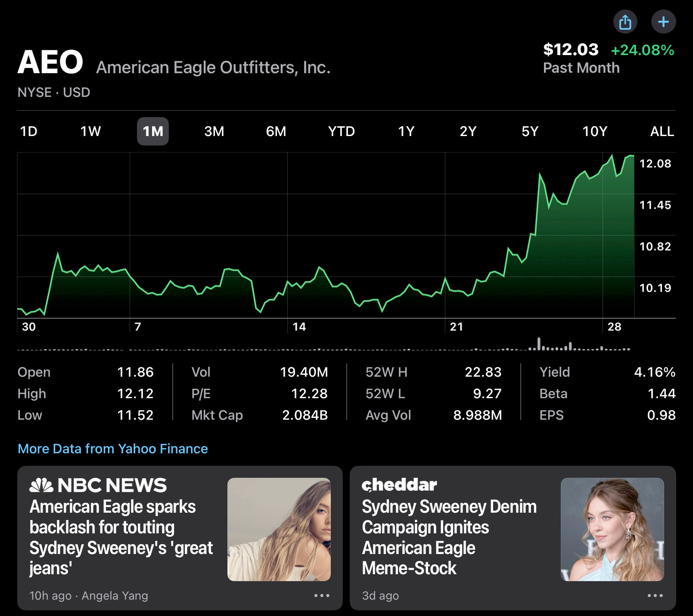Show year-to-date YTD chart

click(x=342, y=131)
